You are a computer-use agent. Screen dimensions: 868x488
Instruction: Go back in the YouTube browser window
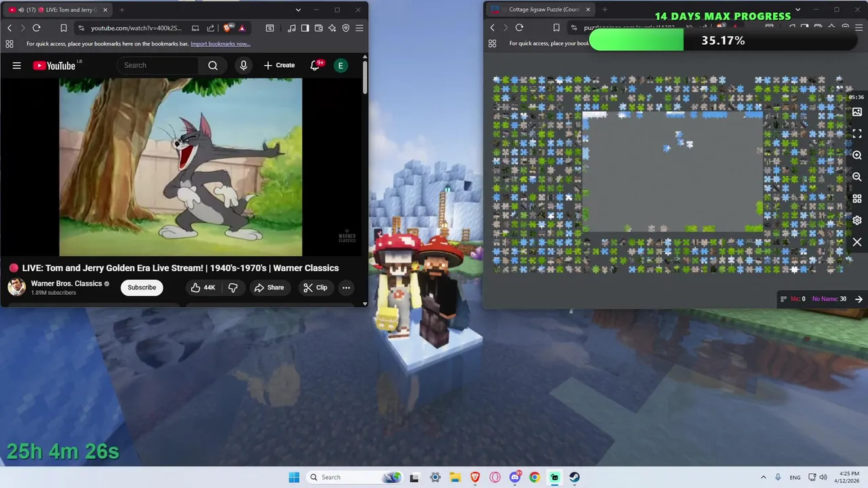coord(9,28)
